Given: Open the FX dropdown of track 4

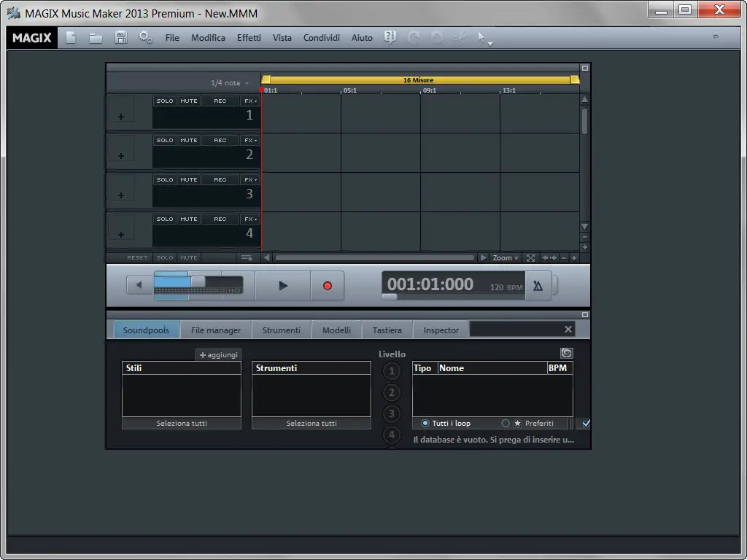Looking at the screenshot, I should (250, 219).
